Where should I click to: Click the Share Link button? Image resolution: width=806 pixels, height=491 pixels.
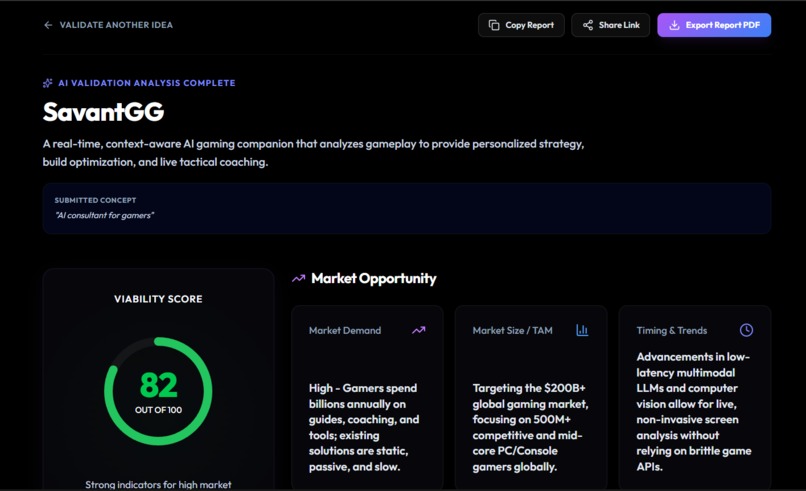coord(611,25)
